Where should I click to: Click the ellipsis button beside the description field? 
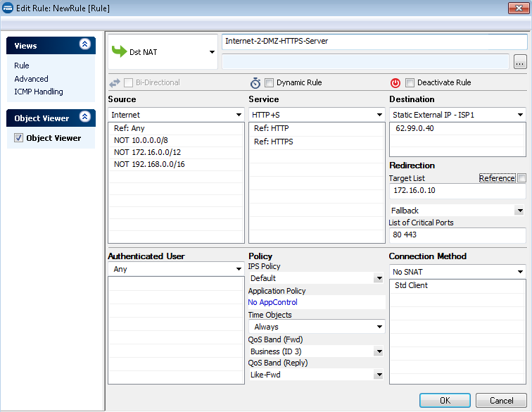pos(520,62)
